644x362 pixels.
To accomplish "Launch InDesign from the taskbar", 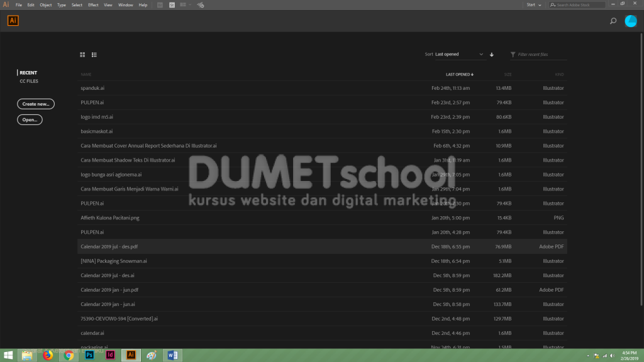I will click(110, 355).
